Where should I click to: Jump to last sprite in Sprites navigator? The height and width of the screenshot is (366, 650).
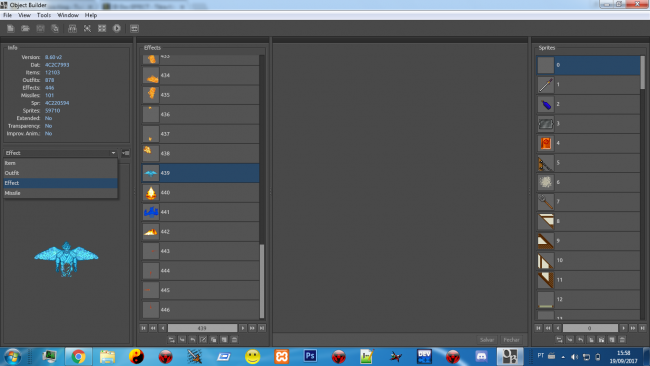[x=643, y=328]
